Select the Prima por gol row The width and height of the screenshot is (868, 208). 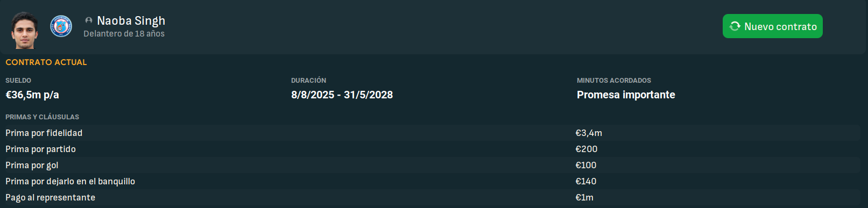tap(433, 165)
